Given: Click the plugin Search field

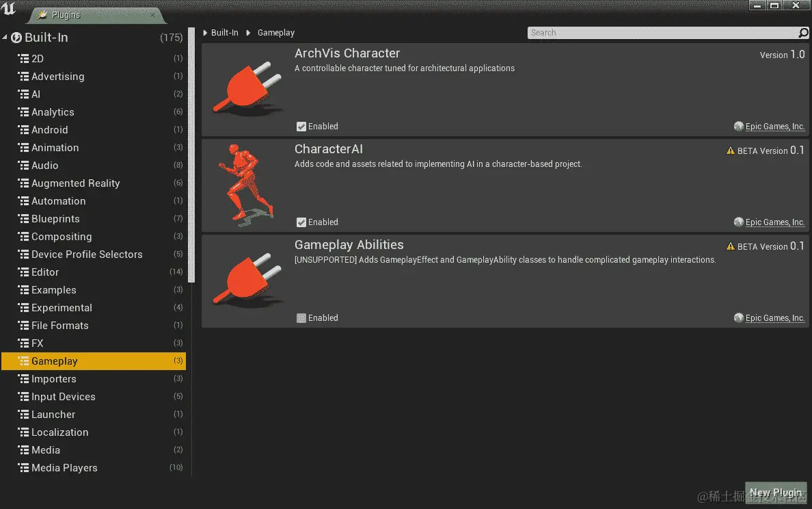Looking at the screenshot, I should [x=663, y=33].
